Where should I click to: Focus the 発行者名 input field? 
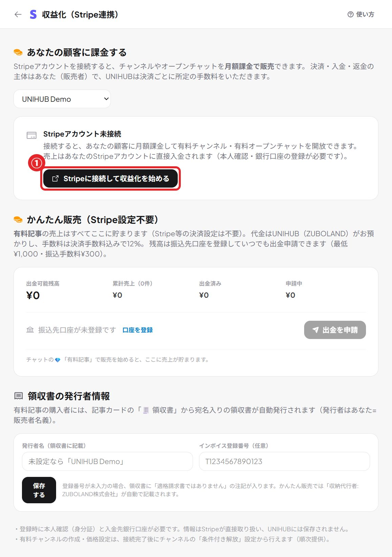pos(107,461)
